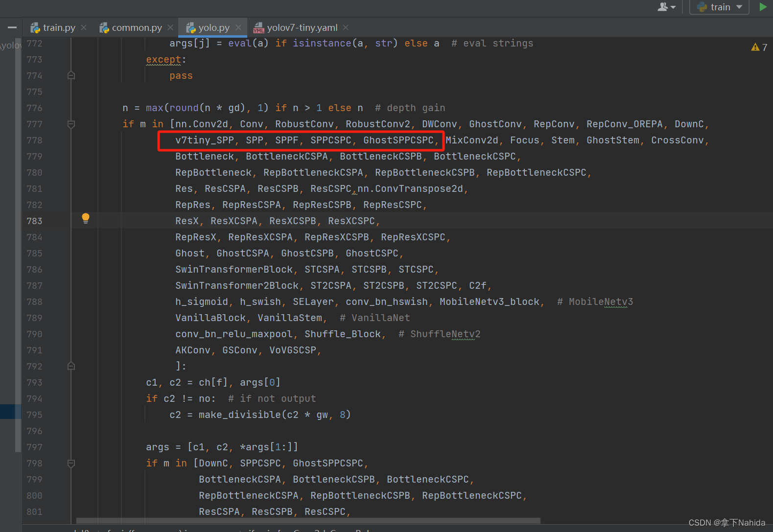Click the yellow lightbulb quick-fix icon
Screen dimensions: 773x532
[86, 218]
